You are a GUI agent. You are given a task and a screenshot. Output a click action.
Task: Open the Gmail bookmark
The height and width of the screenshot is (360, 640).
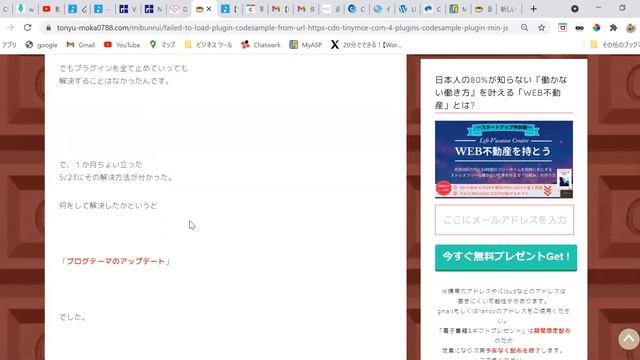pos(80,45)
